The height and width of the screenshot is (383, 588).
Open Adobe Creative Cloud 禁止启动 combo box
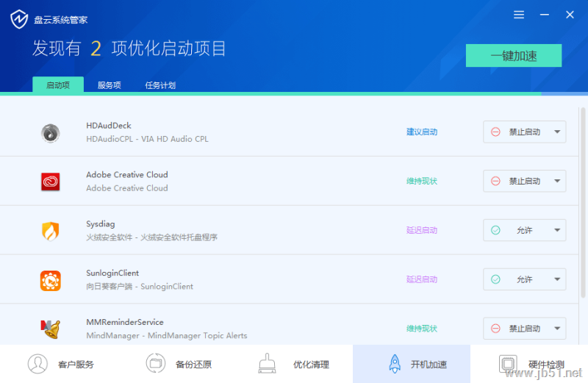(524, 181)
